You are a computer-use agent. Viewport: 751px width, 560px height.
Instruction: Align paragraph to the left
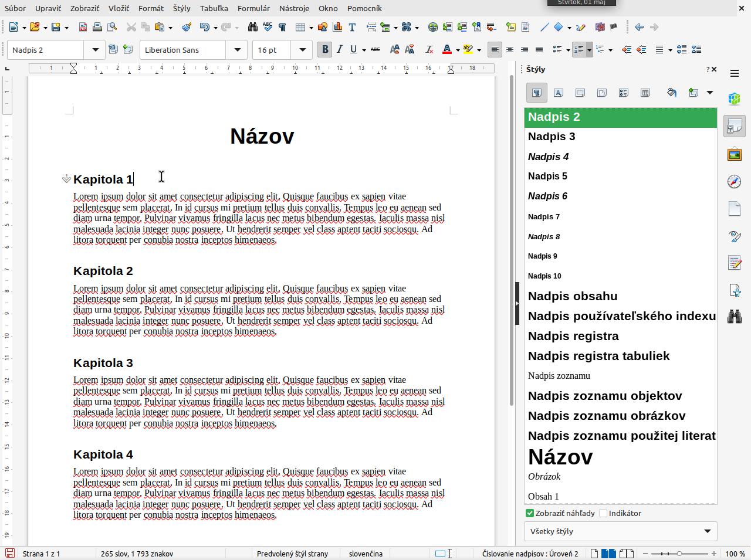coord(495,50)
